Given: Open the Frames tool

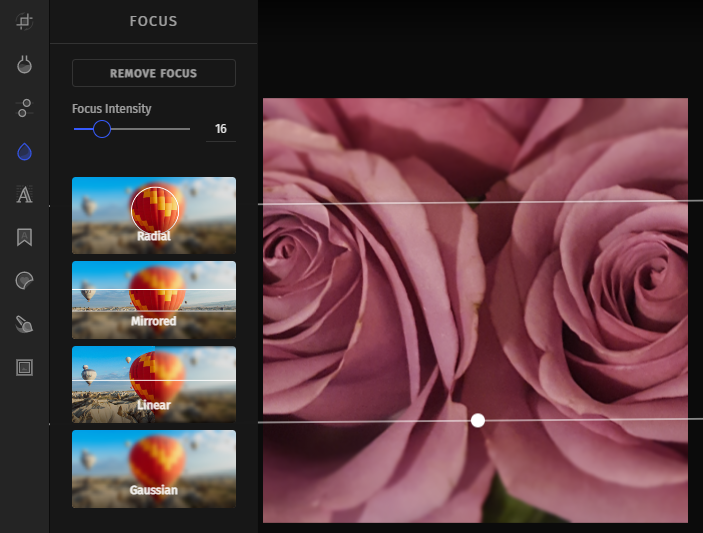Looking at the screenshot, I should (24, 368).
